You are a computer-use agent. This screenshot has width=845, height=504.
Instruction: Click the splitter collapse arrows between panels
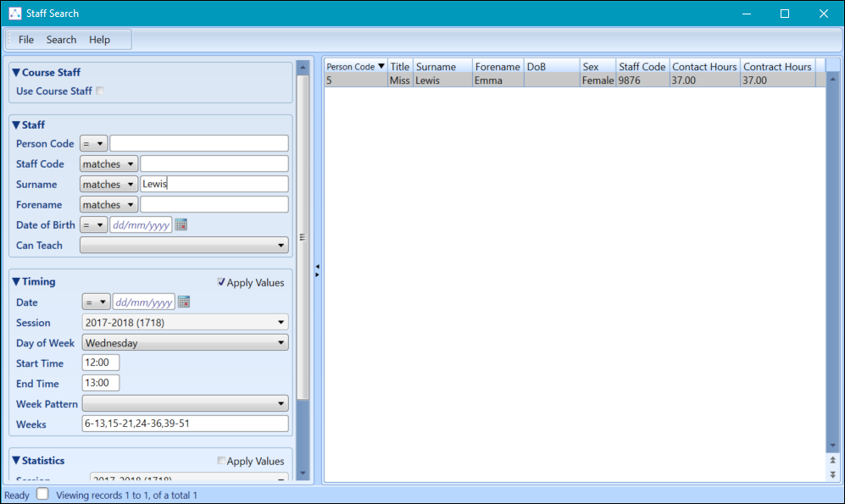[317, 269]
